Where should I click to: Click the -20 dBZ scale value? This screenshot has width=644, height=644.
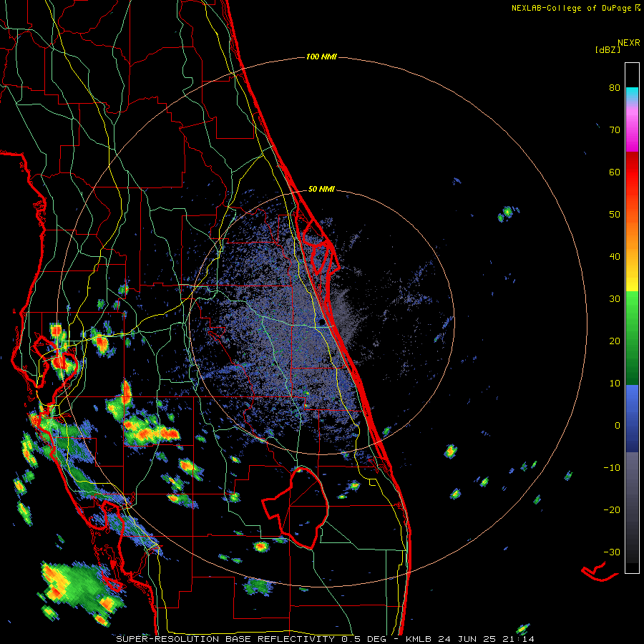coord(612,510)
